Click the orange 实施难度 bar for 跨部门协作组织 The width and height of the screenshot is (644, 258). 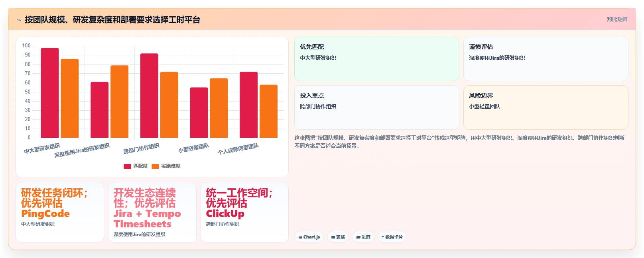169,105
